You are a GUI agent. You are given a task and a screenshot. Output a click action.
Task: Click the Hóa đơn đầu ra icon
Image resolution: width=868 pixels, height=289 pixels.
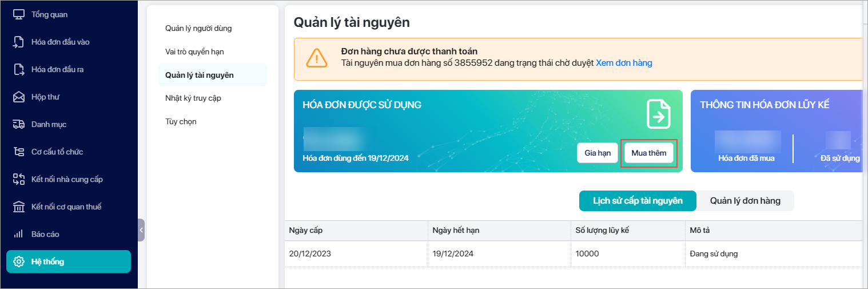point(19,69)
